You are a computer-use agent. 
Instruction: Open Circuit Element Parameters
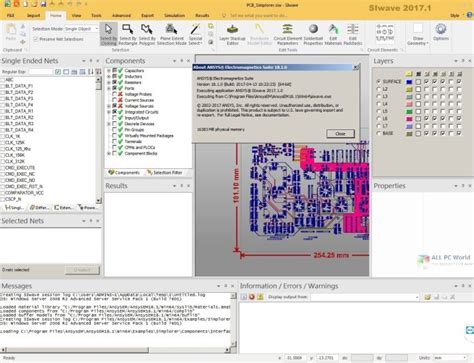288,34
